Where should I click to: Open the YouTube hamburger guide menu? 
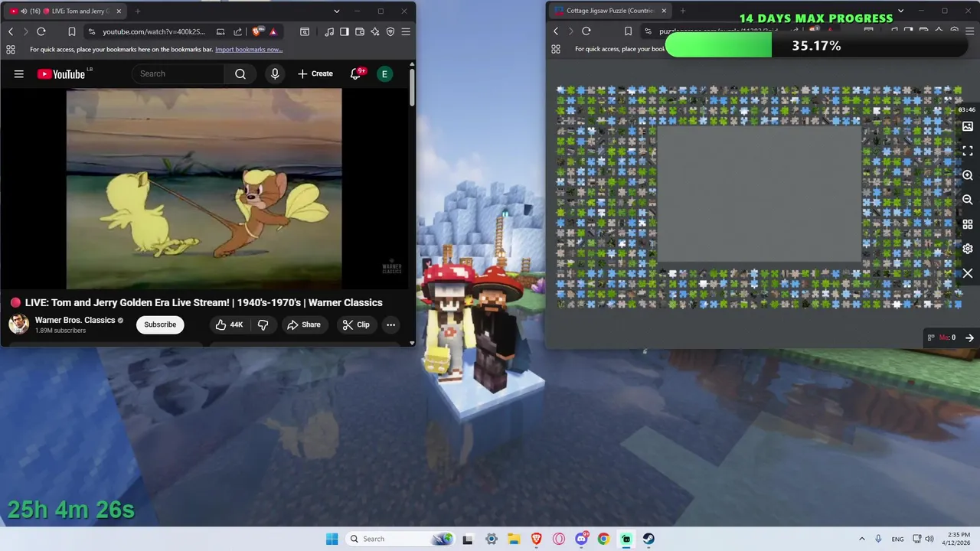point(19,73)
